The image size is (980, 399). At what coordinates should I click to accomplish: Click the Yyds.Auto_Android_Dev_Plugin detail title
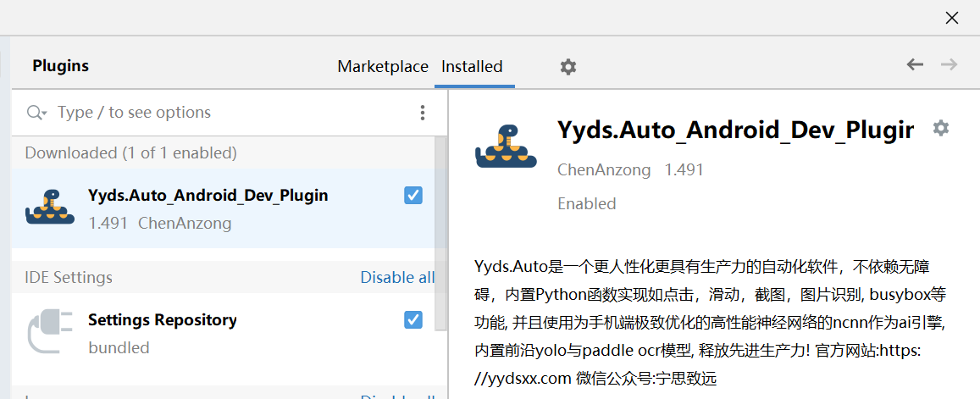point(735,130)
